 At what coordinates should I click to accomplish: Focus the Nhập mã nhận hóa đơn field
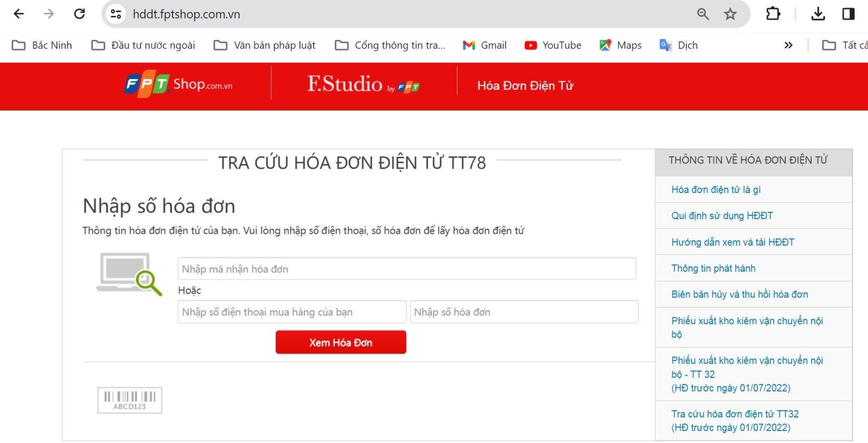pos(407,268)
